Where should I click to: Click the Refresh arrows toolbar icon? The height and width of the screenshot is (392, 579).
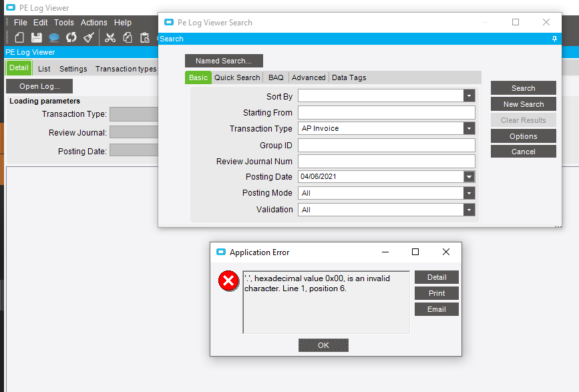click(x=71, y=37)
